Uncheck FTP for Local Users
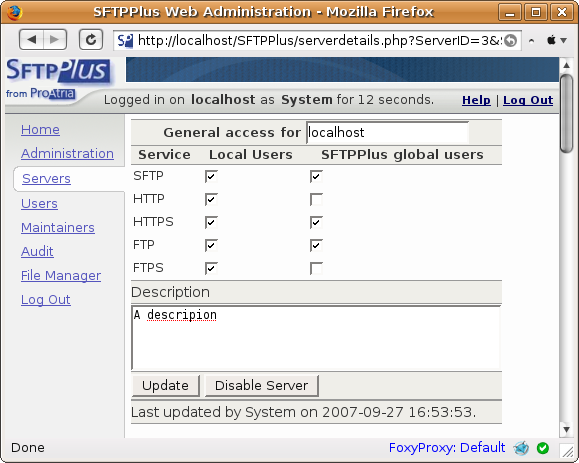 pyautogui.click(x=211, y=245)
